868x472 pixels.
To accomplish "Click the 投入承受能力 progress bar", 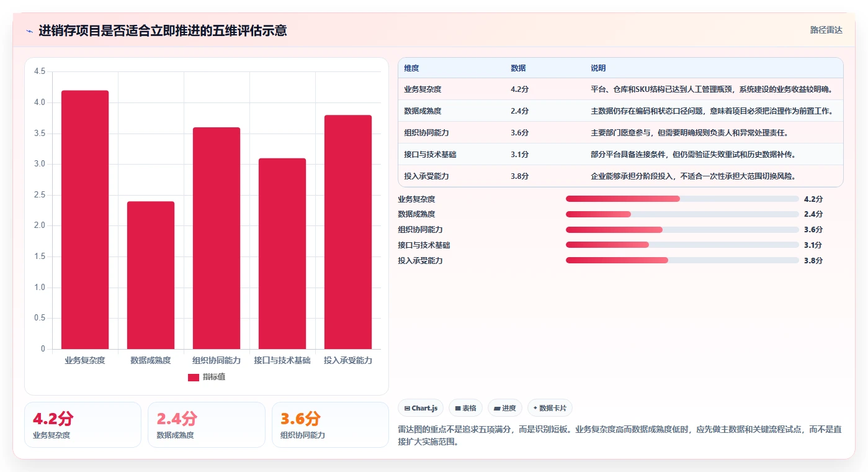I will click(682, 260).
